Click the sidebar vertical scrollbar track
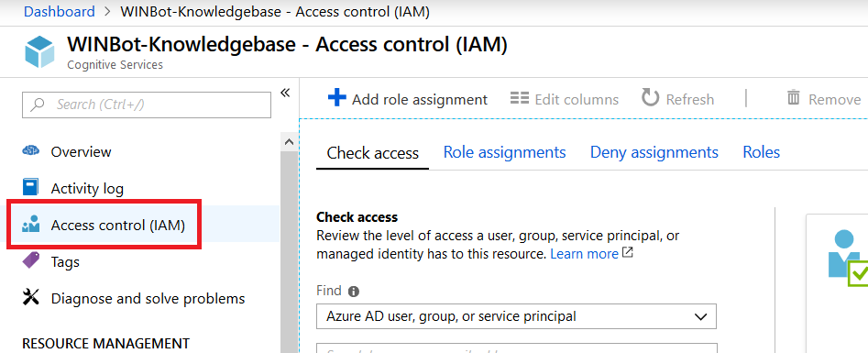Screen dimensions: 868x353 [x=289, y=252]
